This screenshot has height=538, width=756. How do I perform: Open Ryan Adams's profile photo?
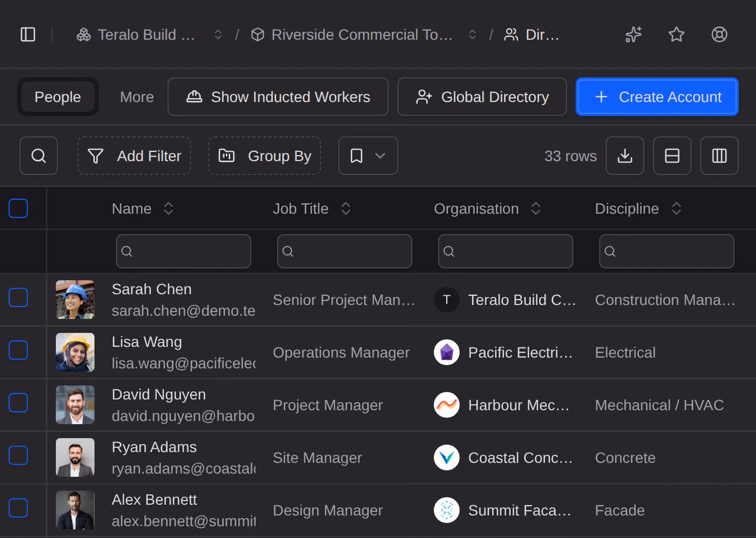tap(75, 458)
